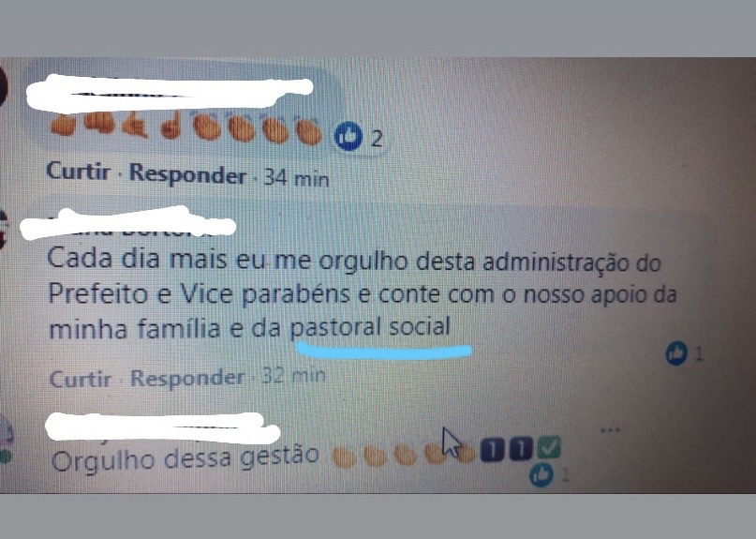Click the first blue number 1 keycap emoji
Screen dimensions: 756x539
click(492, 449)
